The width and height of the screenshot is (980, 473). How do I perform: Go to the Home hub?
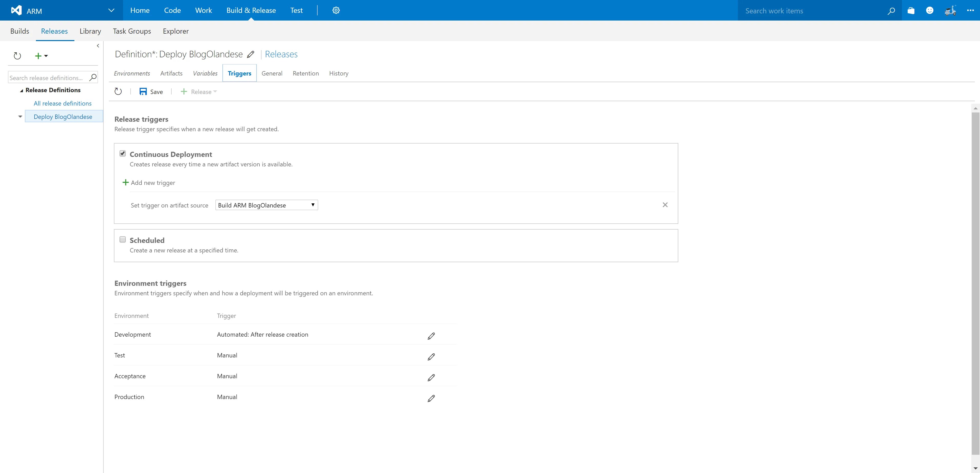[140, 10]
